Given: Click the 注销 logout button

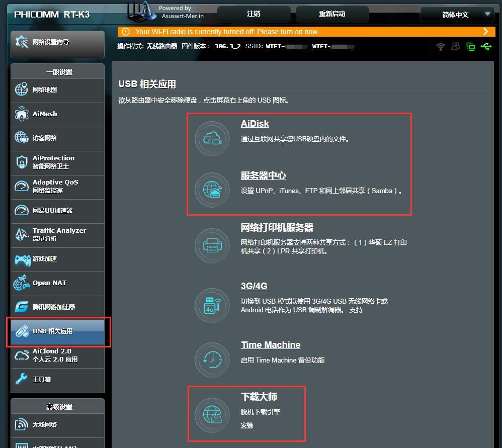Looking at the screenshot, I should click(x=254, y=14).
